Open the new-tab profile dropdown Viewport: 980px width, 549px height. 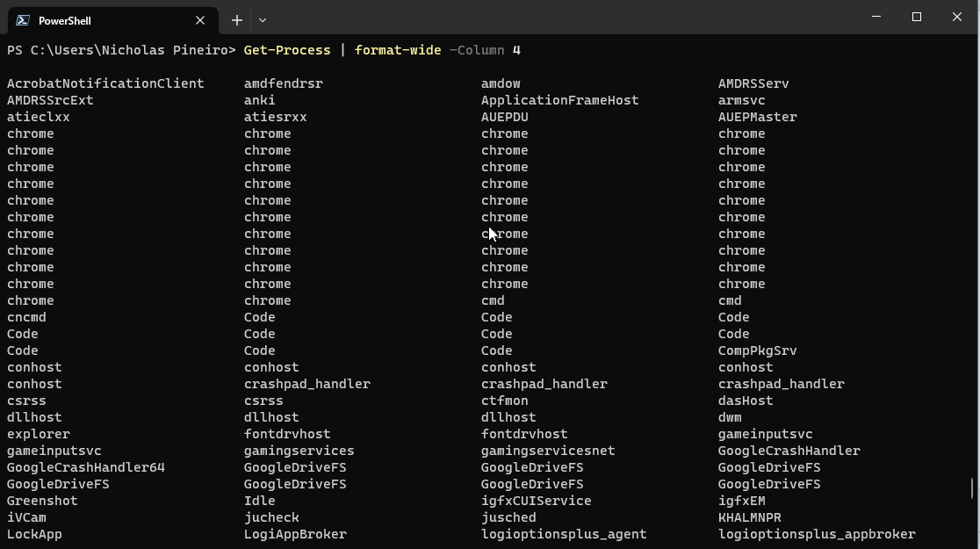[263, 20]
